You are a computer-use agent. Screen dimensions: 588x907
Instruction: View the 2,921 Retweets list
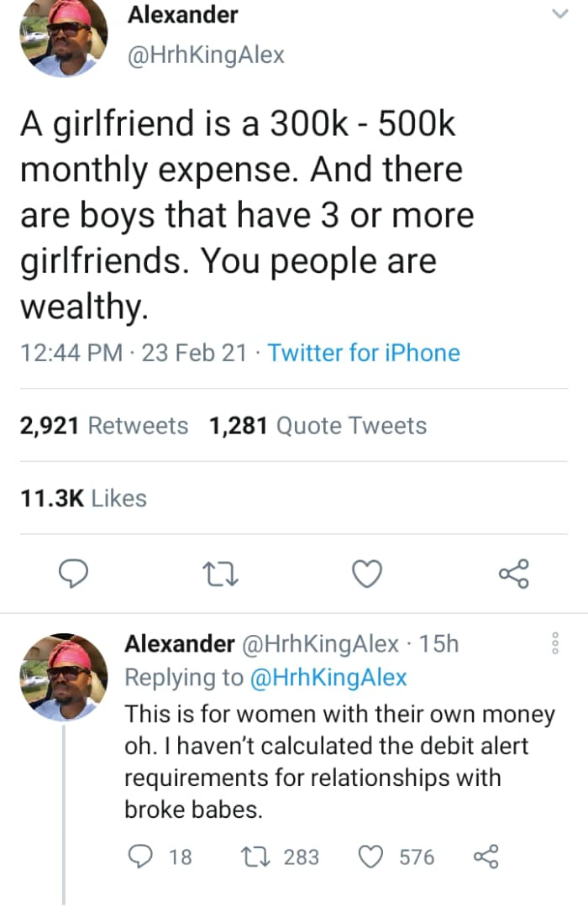(x=104, y=426)
